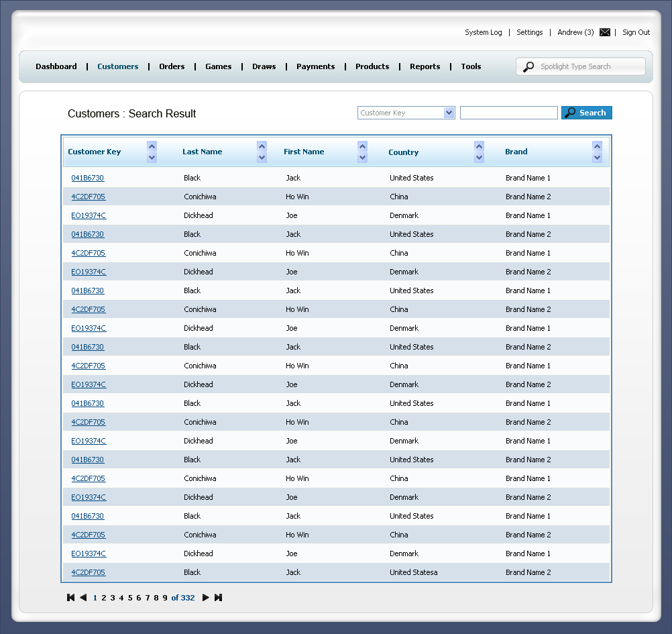The height and width of the screenshot is (634, 672).
Task: Go to page 4
Action: (121, 598)
